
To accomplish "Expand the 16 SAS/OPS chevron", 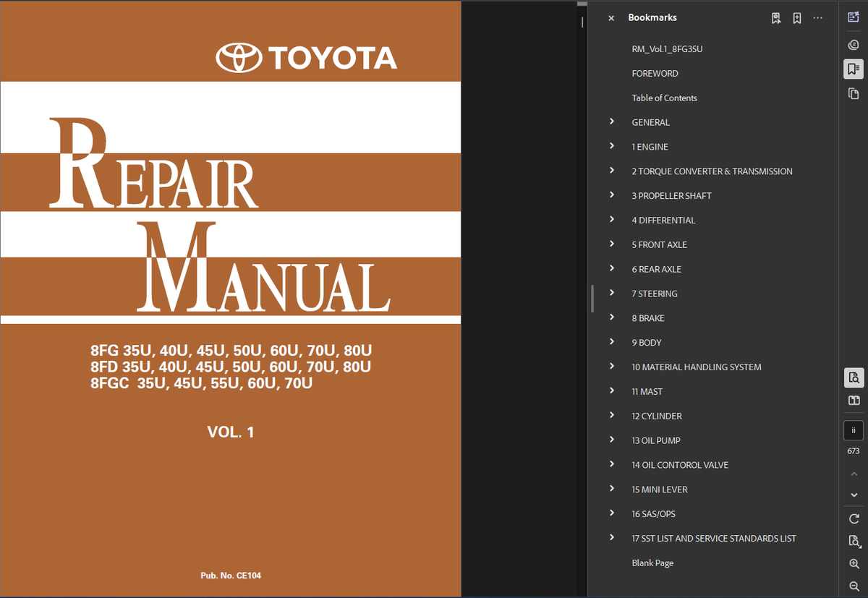I will (x=612, y=513).
